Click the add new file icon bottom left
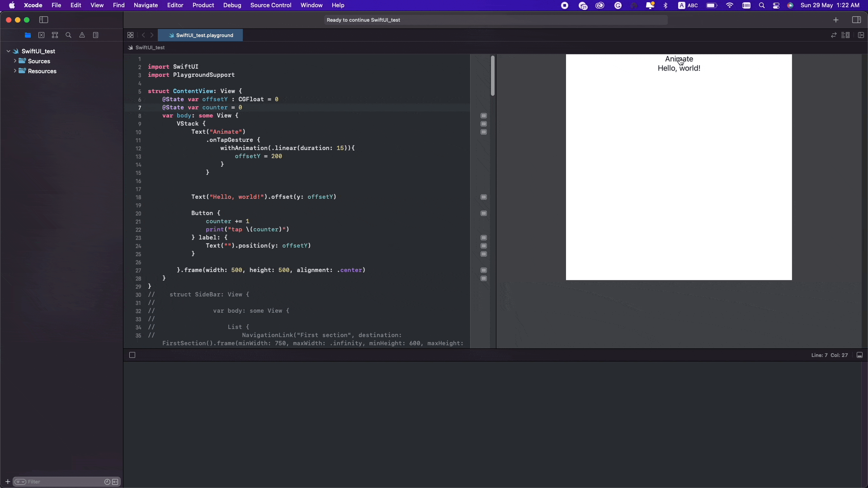Image resolution: width=868 pixels, height=488 pixels. pyautogui.click(x=7, y=481)
